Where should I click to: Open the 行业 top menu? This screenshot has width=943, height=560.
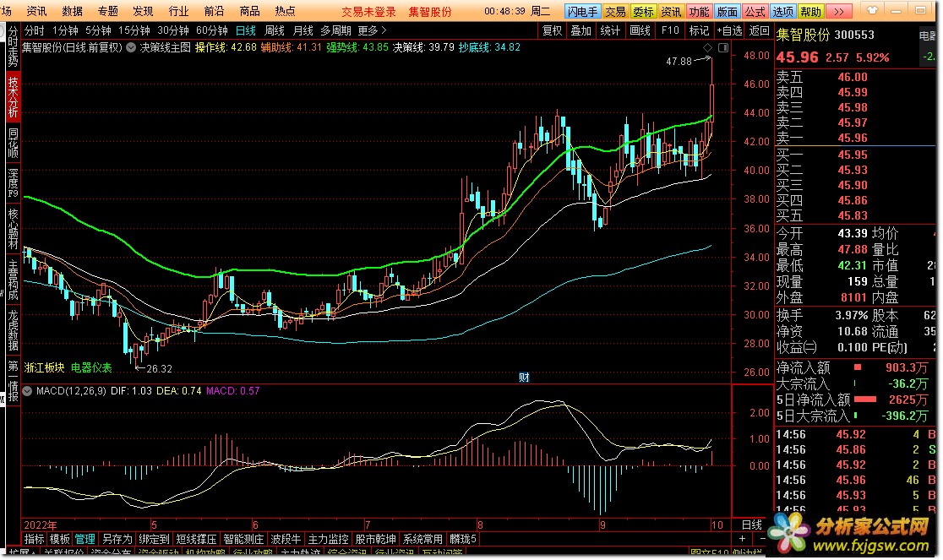178,11
